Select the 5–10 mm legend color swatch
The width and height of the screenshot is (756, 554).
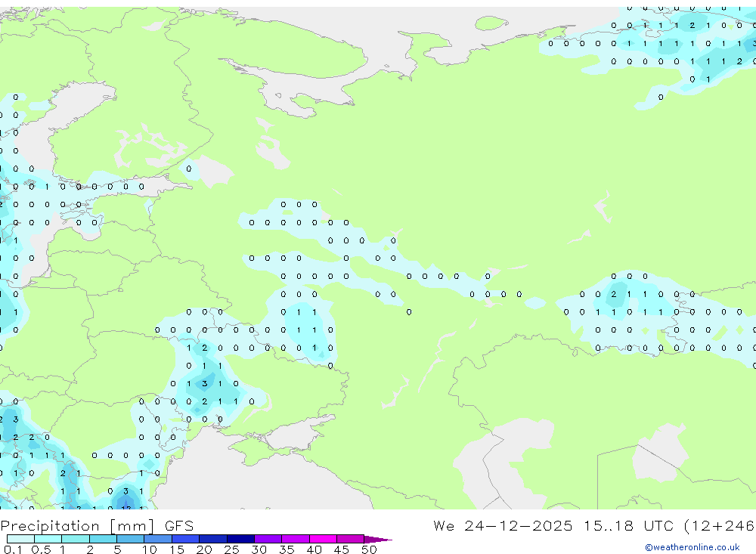pos(131,539)
